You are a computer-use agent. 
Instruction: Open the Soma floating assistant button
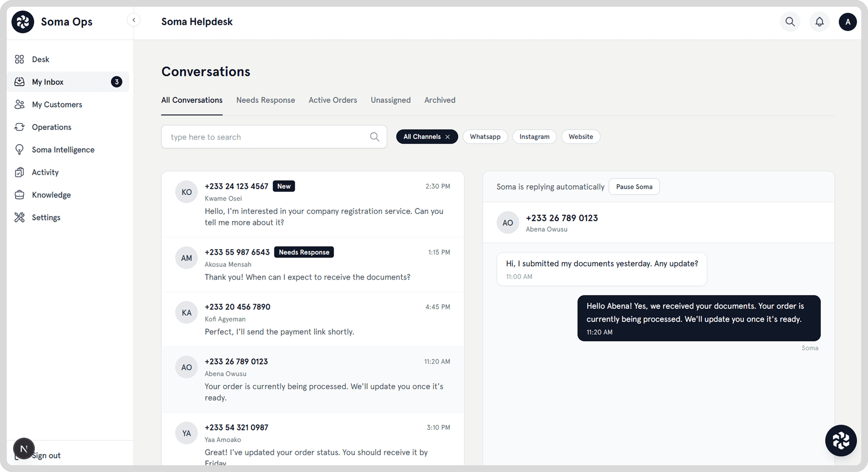click(840, 440)
